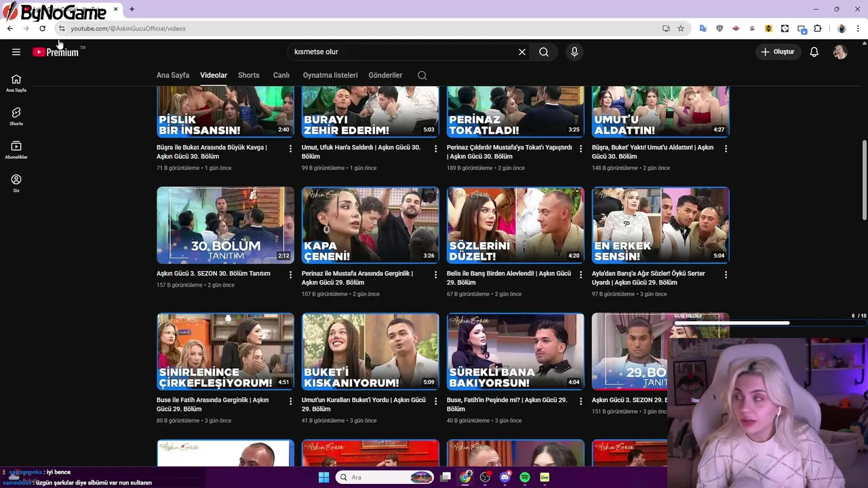This screenshot has width=868, height=488.
Task: Switch to the Canlı channel tab
Action: [281, 75]
